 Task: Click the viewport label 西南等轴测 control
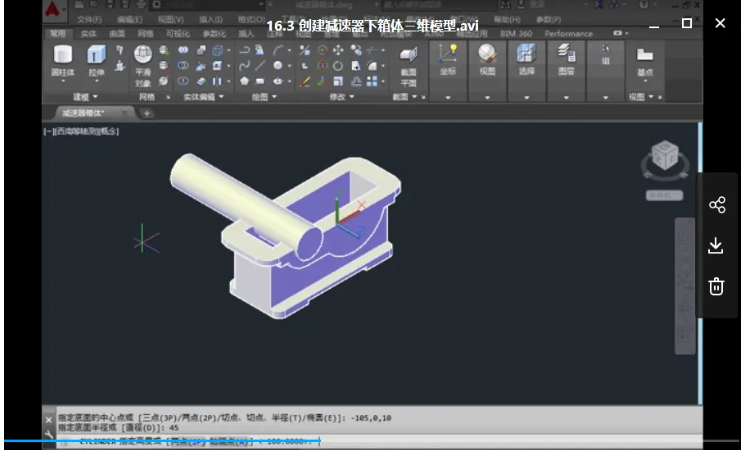coord(75,131)
